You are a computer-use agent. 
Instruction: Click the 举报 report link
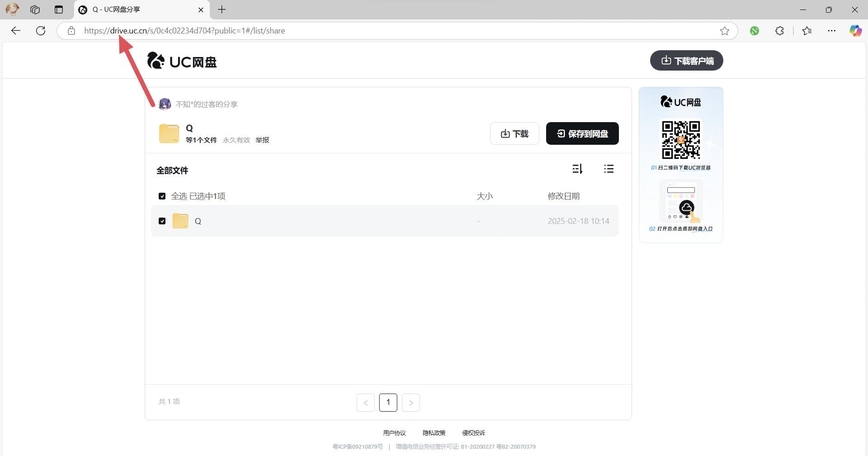[262, 140]
